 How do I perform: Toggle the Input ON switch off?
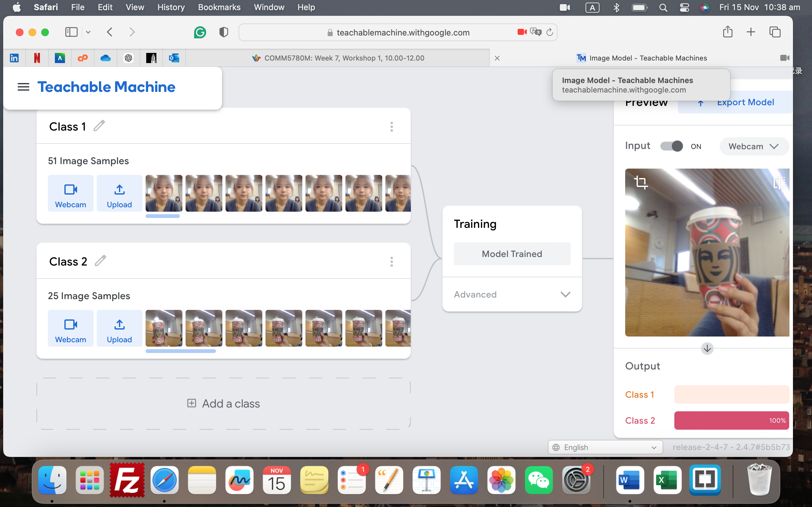pyautogui.click(x=671, y=146)
